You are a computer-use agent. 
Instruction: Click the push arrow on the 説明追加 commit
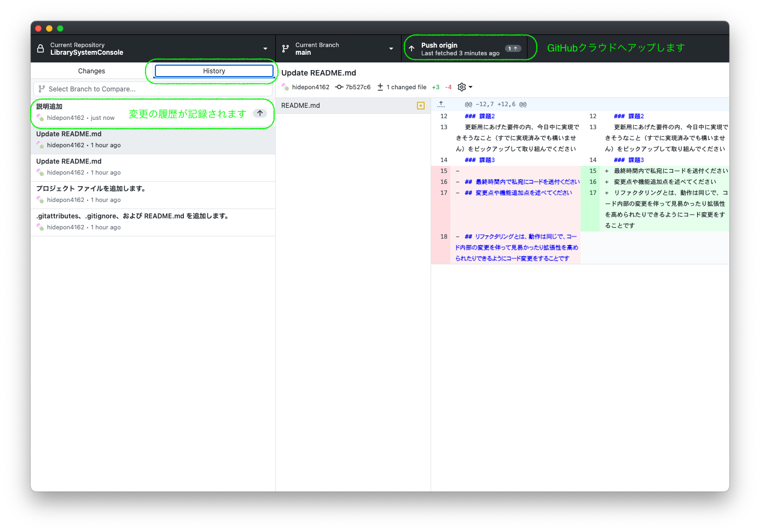[x=260, y=113]
